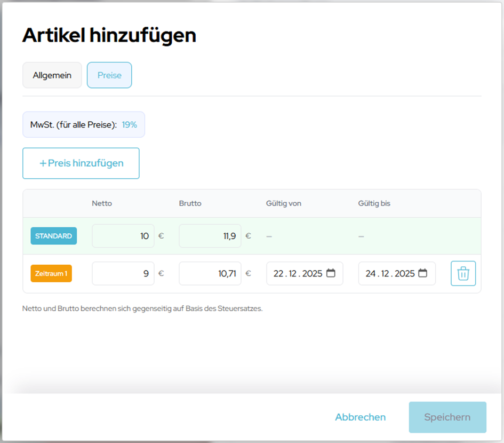
Task: Select day 22 in Gültig von date
Action: point(278,273)
